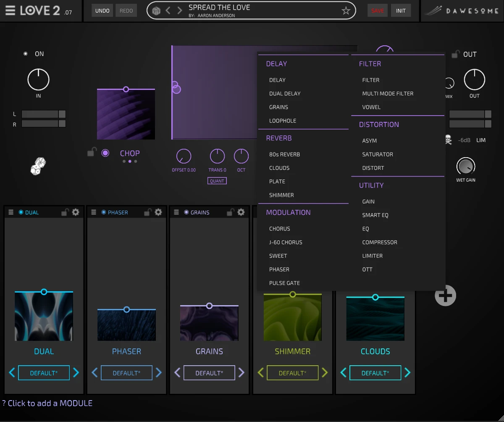Favorite the preset using the star icon

[x=346, y=11]
